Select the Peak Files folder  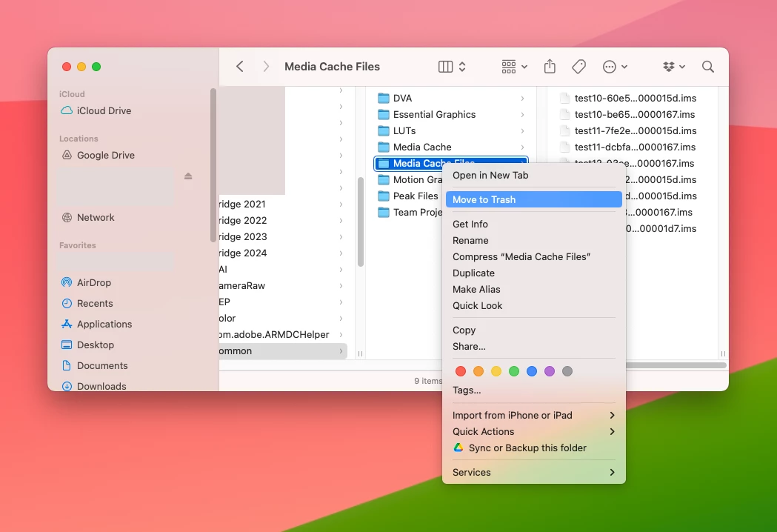click(x=408, y=196)
